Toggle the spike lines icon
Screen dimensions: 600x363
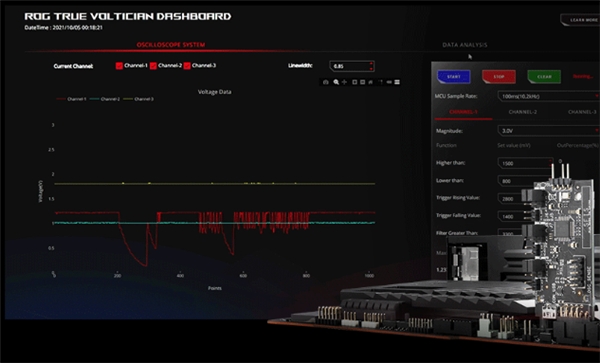381,82
